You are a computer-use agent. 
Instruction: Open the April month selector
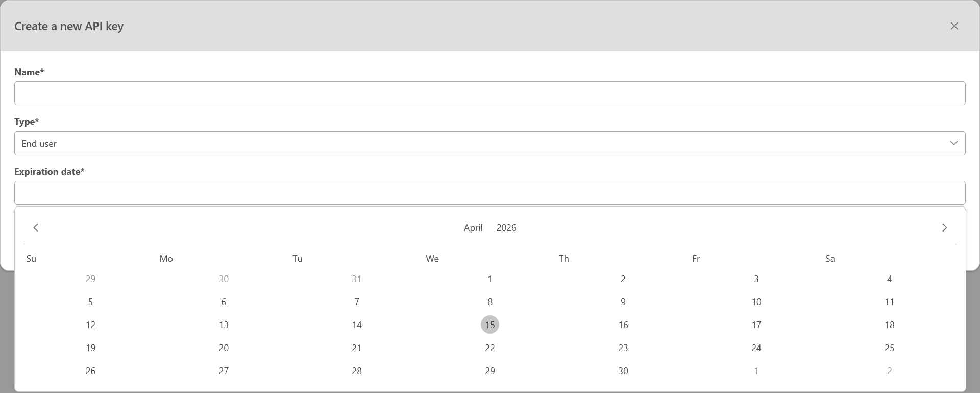click(x=473, y=228)
